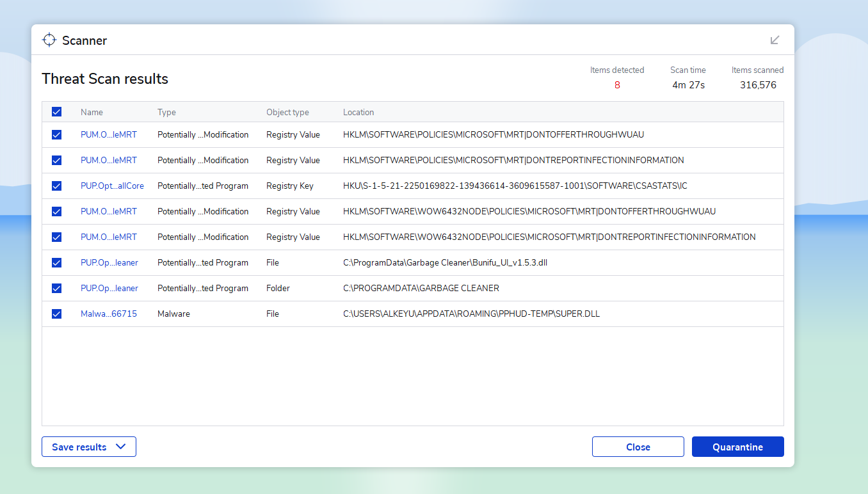Toggle the select-all checkbox in the header row
The height and width of the screenshot is (494, 868).
(x=56, y=112)
